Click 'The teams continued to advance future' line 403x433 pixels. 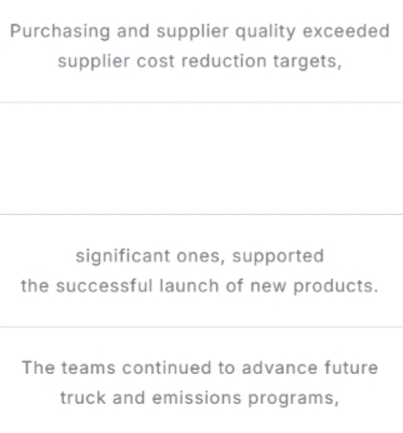(200, 368)
